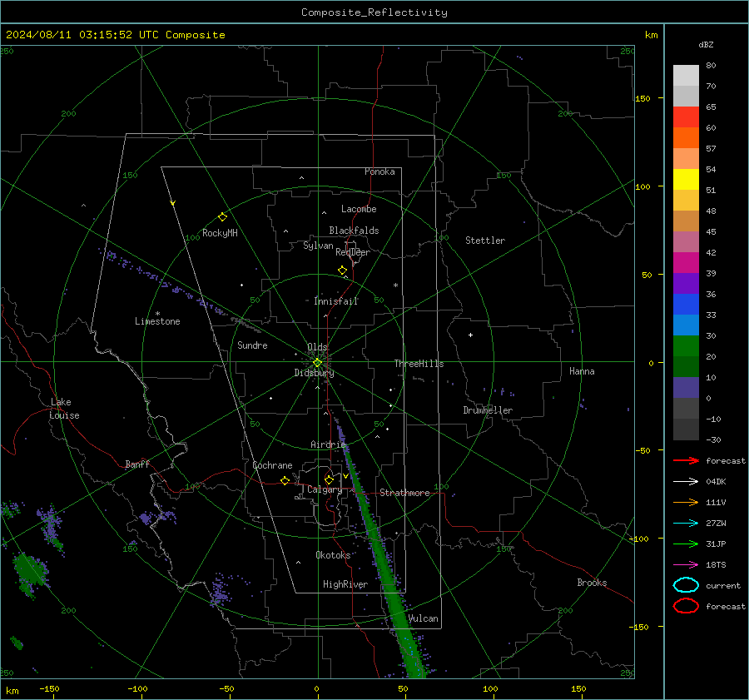Click the Didsbury city label

click(x=314, y=373)
